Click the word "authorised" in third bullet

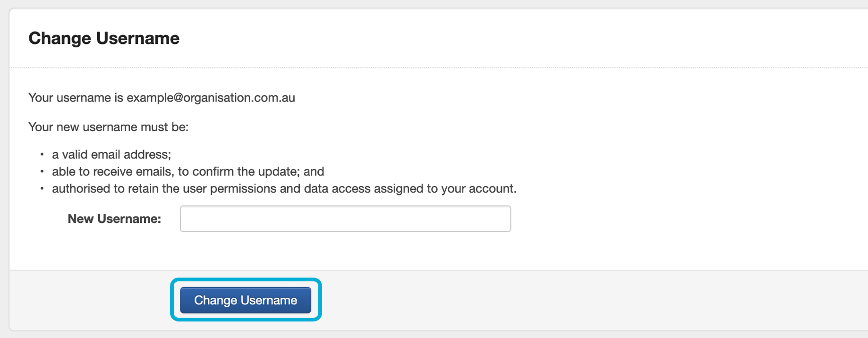[81, 188]
